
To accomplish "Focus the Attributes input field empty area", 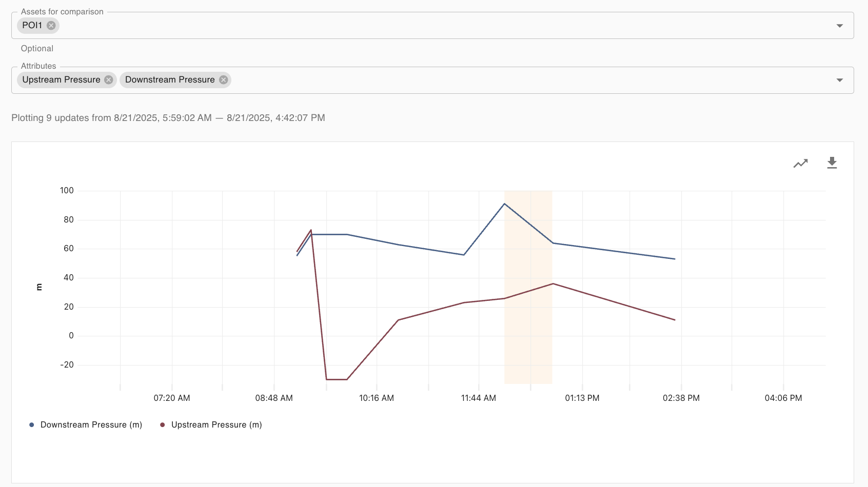I will coord(513,80).
